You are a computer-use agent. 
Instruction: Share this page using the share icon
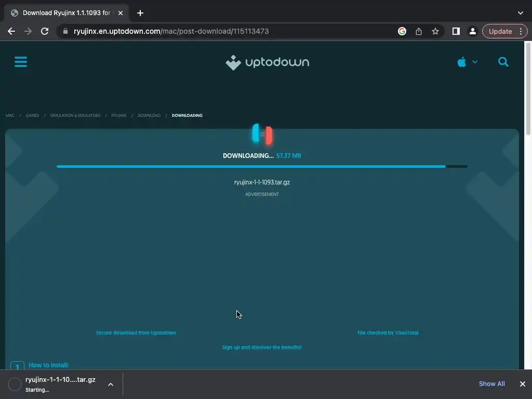[419, 31]
